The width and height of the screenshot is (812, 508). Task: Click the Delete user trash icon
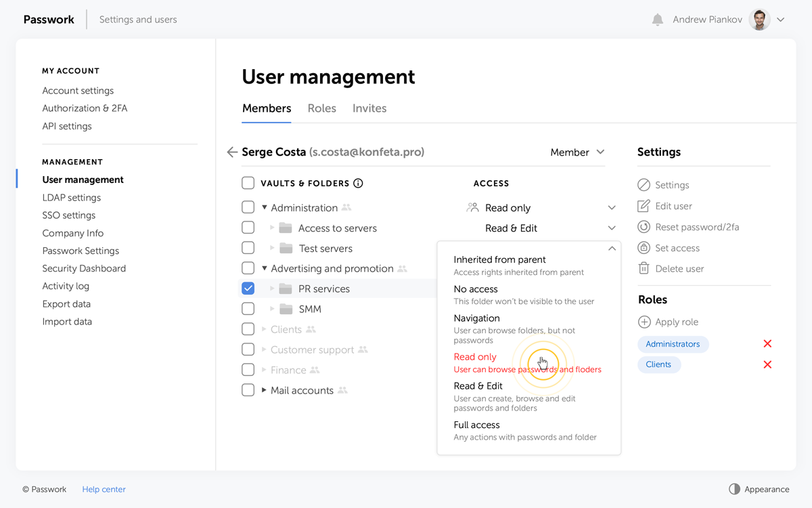pos(644,268)
